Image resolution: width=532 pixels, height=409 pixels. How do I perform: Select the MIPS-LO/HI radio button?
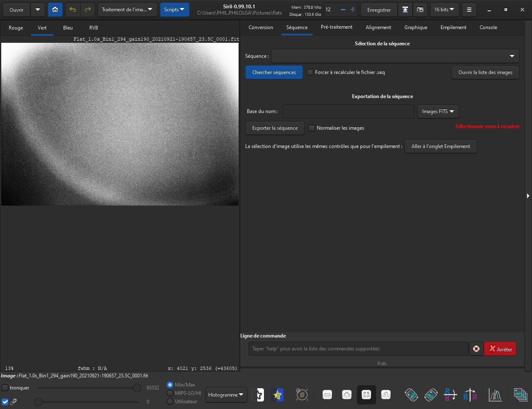pos(170,393)
